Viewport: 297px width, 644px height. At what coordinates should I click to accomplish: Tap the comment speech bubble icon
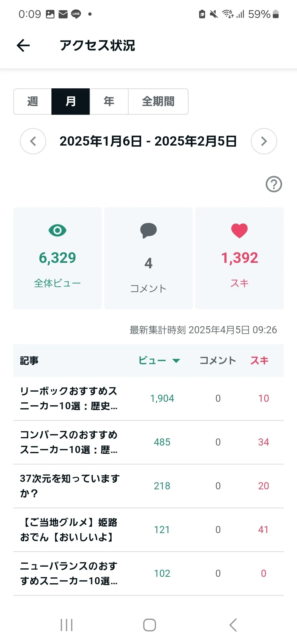[x=148, y=230]
